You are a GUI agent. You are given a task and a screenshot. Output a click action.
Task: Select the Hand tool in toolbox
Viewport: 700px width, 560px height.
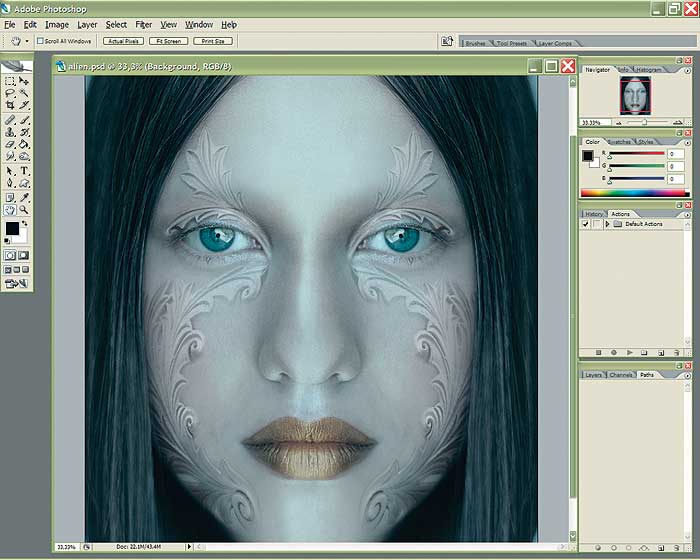[10, 210]
